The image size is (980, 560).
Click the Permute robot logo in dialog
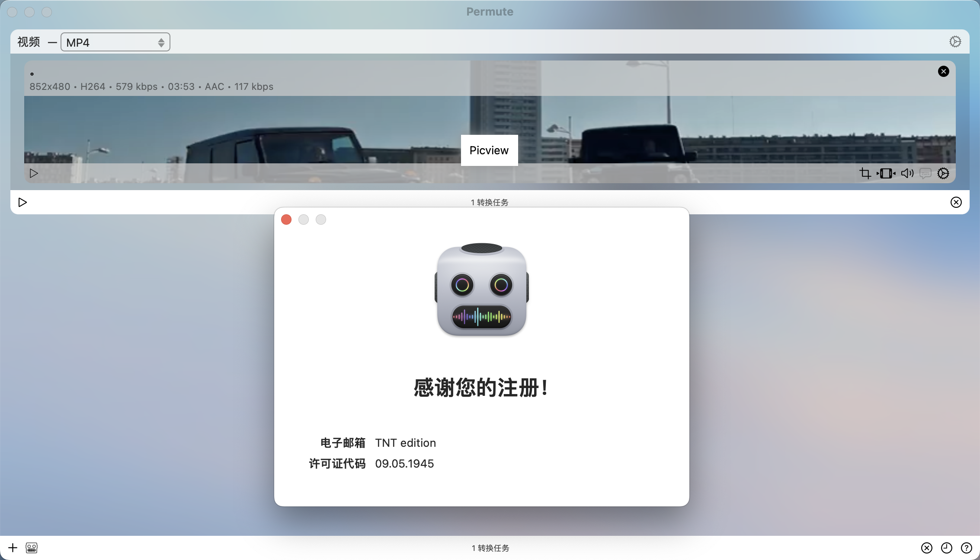pyautogui.click(x=482, y=290)
